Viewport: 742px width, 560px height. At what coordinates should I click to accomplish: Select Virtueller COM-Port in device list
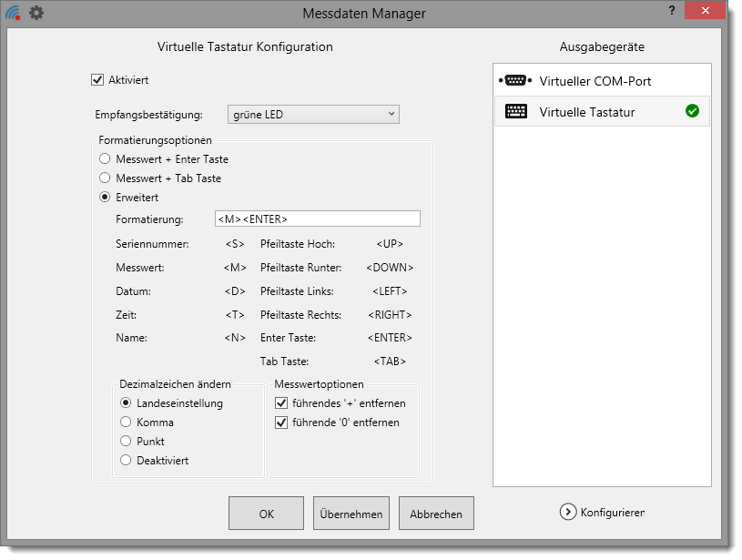click(x=595, y=81)
